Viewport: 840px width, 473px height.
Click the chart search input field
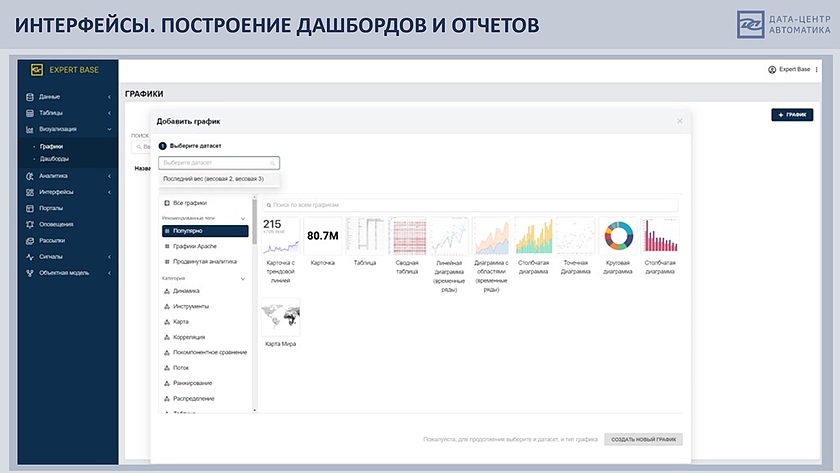[x=470, y=204]
